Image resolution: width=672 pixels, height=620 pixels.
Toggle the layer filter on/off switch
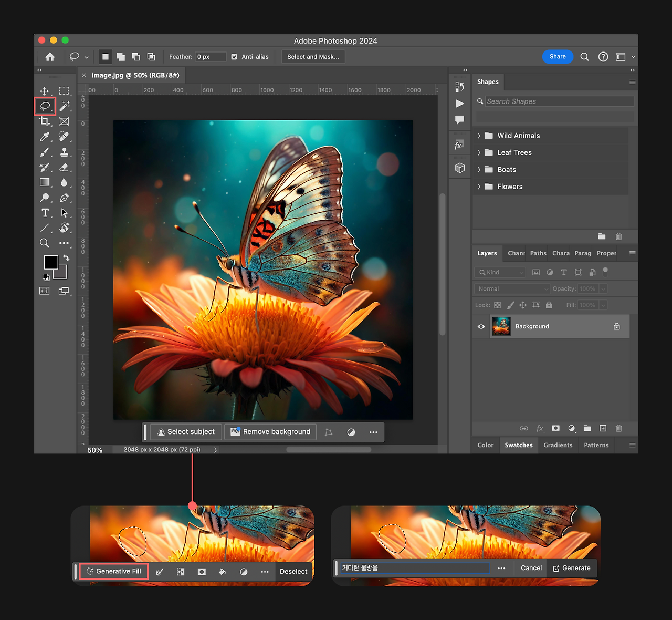(x=605, y=271)
